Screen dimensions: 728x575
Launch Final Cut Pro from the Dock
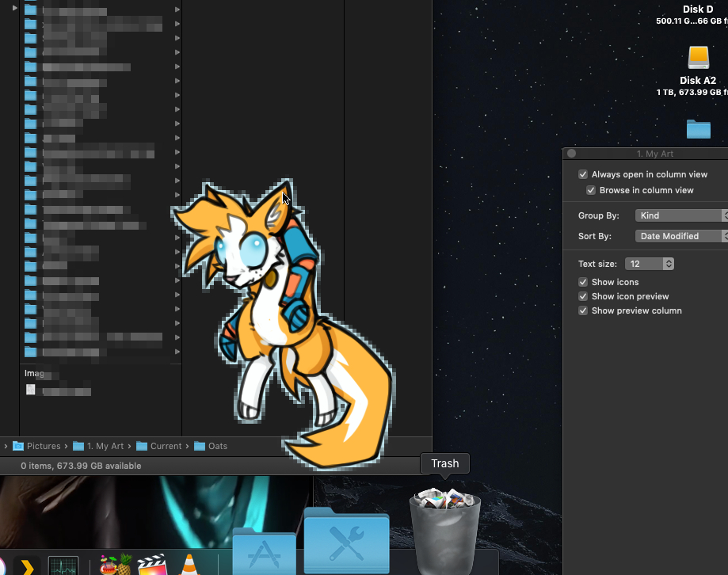[151, 565]
